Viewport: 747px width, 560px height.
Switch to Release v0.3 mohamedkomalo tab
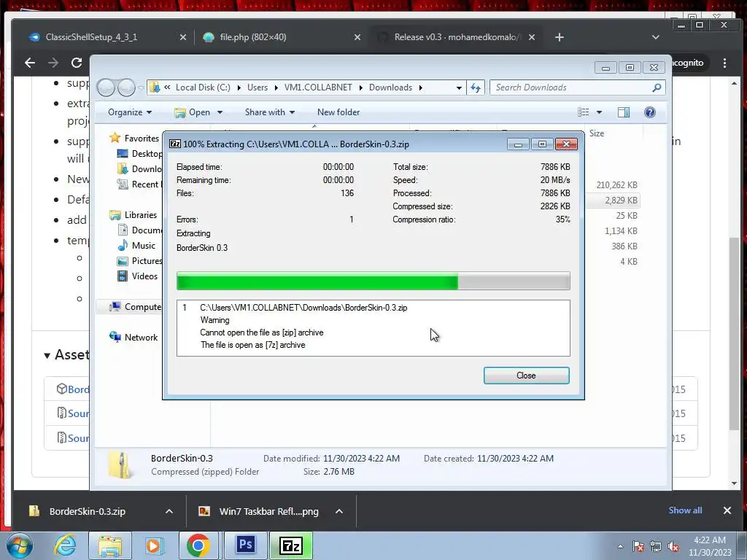pos(457,36)
